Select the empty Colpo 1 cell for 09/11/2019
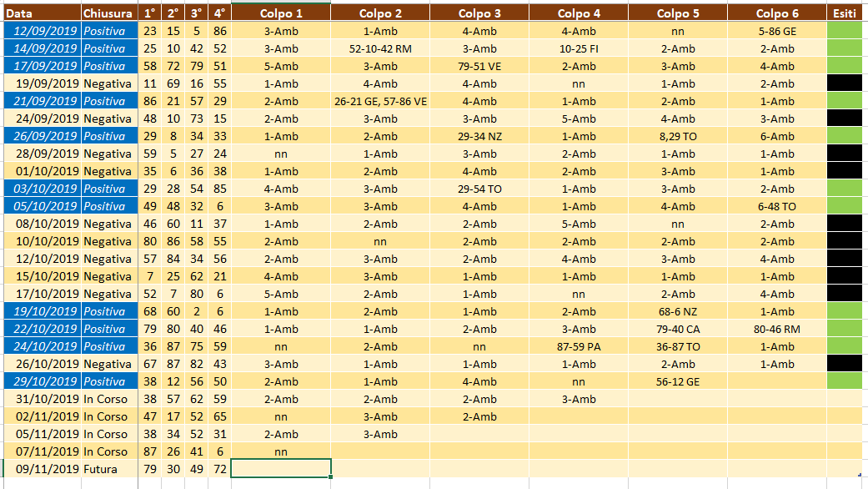 (x=281, y=469)
